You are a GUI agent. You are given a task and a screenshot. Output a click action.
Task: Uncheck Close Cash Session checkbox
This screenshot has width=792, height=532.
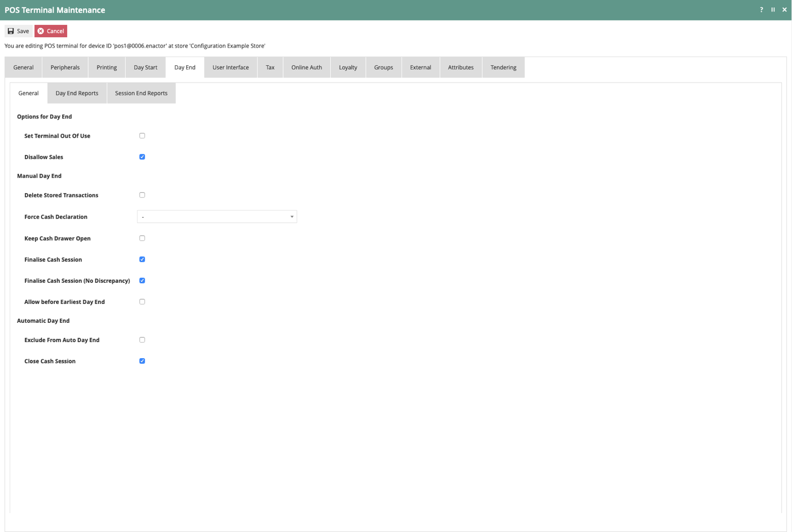tap(142, 361)
